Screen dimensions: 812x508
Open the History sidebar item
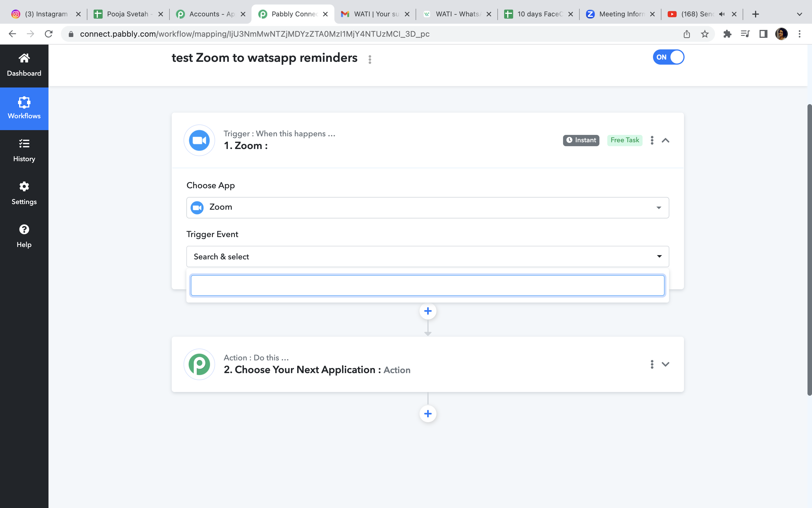pos(24,151)
